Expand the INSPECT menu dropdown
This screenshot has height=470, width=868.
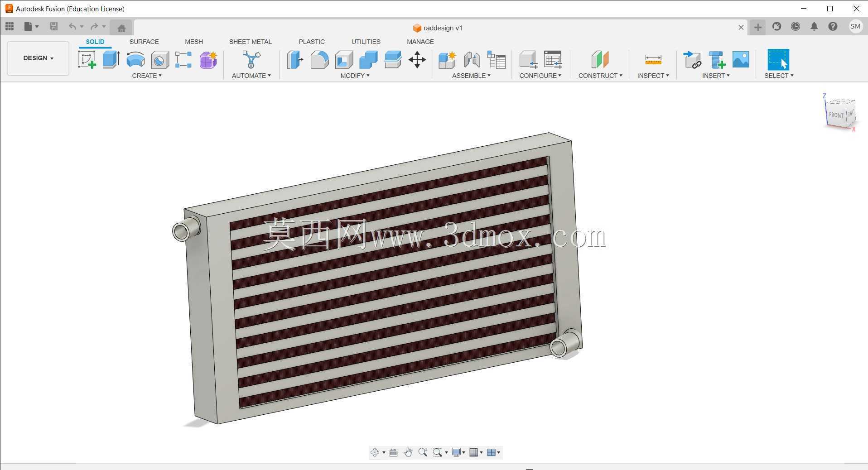(x=653, y=76)
